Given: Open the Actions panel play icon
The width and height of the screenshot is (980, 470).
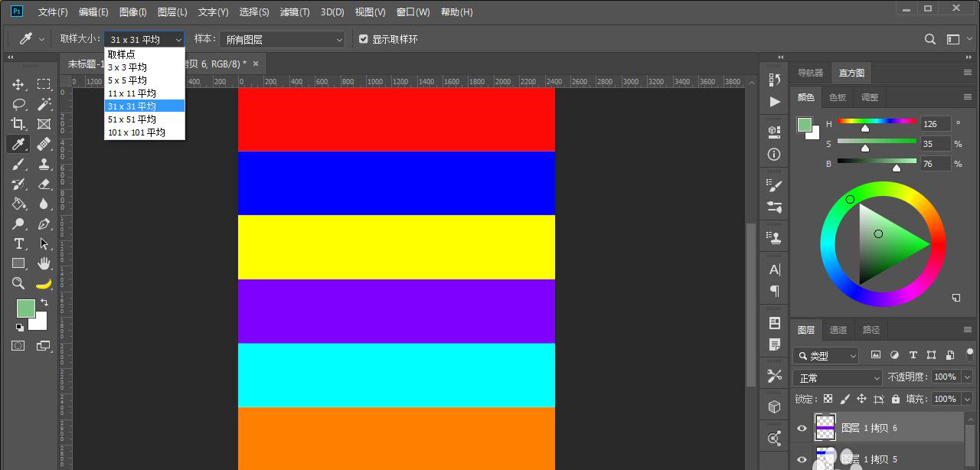Looking at the screenshot, I should (774, 101).
